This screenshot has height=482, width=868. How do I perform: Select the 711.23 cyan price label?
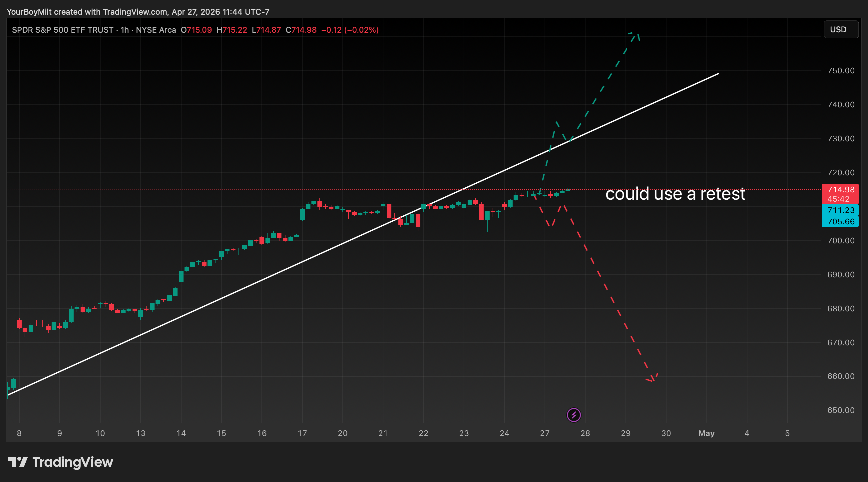pyautogui.click(x=840, y=210)
